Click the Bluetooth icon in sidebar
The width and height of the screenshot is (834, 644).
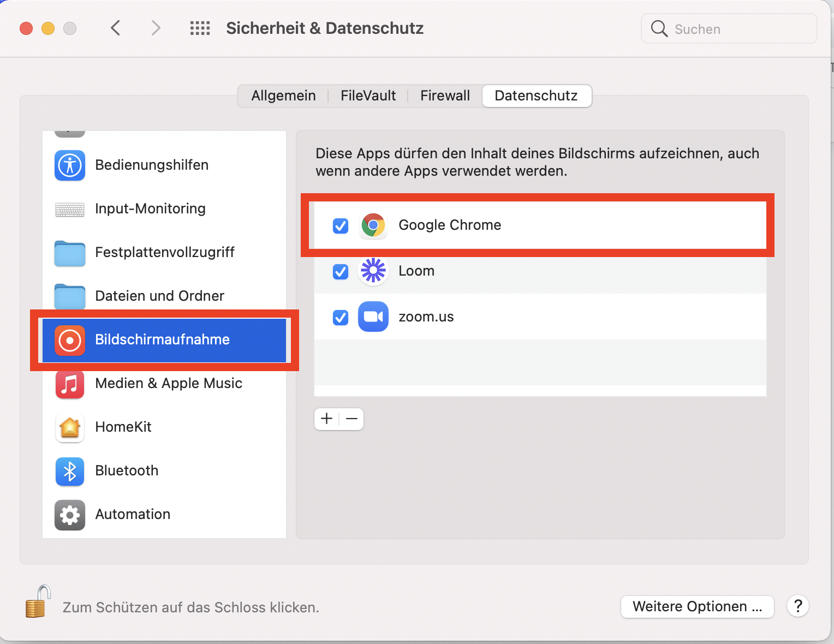coord(70,472)
